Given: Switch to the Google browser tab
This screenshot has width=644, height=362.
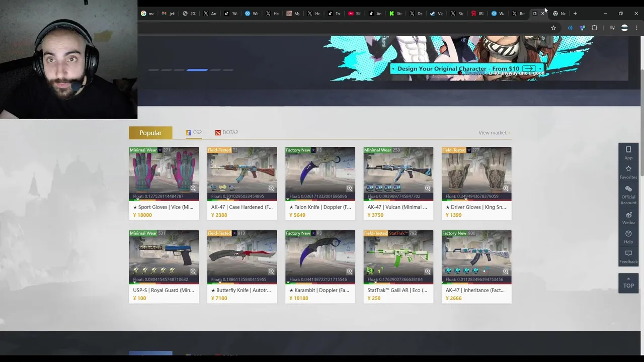Looking at the screenshot, I should tap(148, 14).
